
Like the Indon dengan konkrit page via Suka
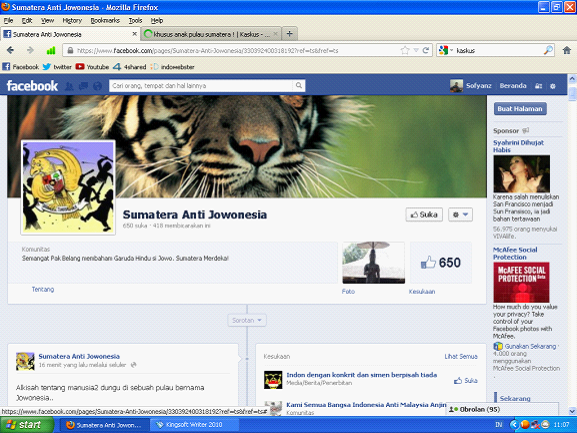(466, 380)
